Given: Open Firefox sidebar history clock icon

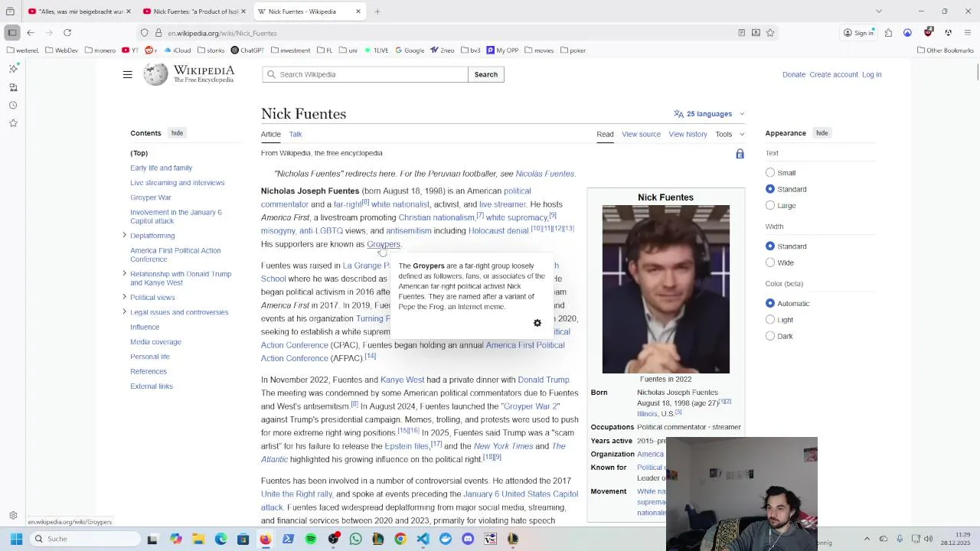Looking at the screenshot, I should click(x=13, y=105).
